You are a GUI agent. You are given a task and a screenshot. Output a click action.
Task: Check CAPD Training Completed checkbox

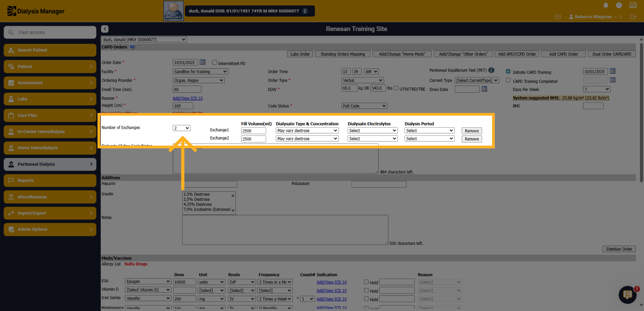click(x=508, y=80)
